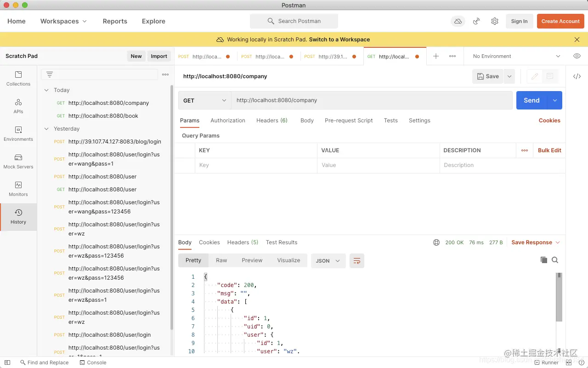This screenshot has height=368, width=588.
Task: Open the Collections sidebar panel
Action: pyautogui.click(x=18, y=78)
